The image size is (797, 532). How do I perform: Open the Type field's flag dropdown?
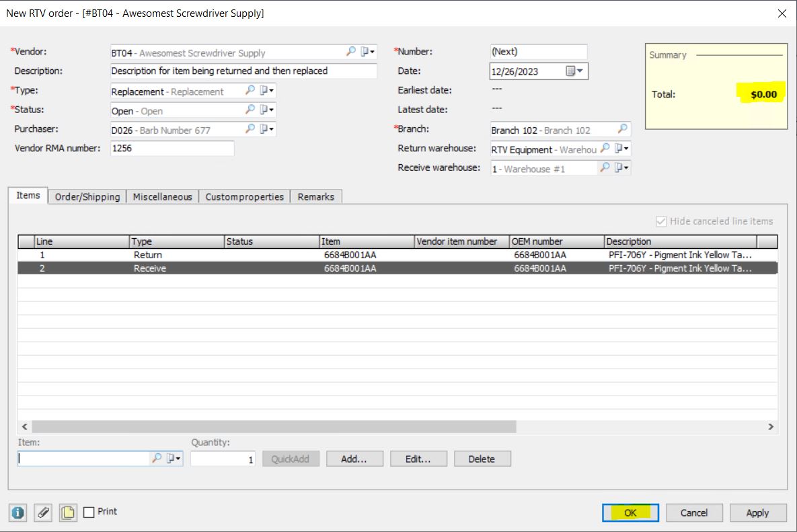pyautogui.click(x=267, y=90)
